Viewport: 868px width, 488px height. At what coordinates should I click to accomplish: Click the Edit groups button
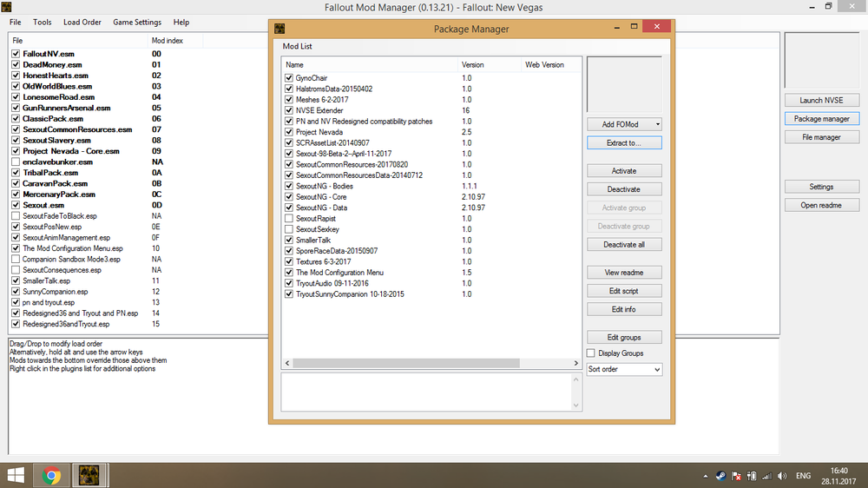tap(624, 337)
